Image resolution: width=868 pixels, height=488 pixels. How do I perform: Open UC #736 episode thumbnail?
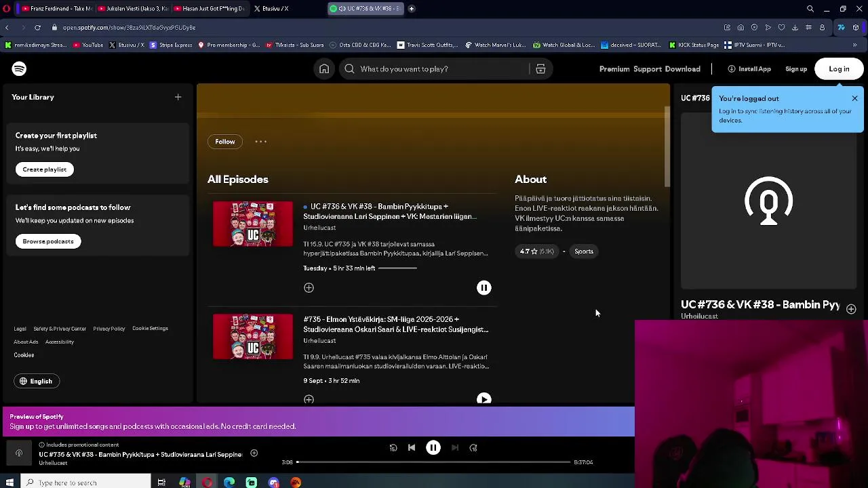coord(253,224)
